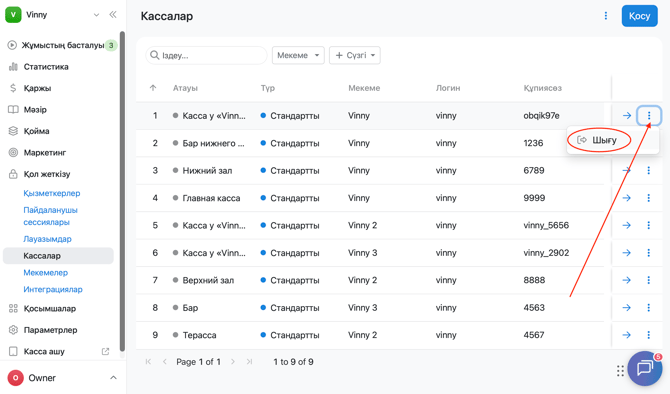The width and height of the screenshot is (670, 394).
Task: Click kebab menu for row 1
Action: tap(649, 115)
